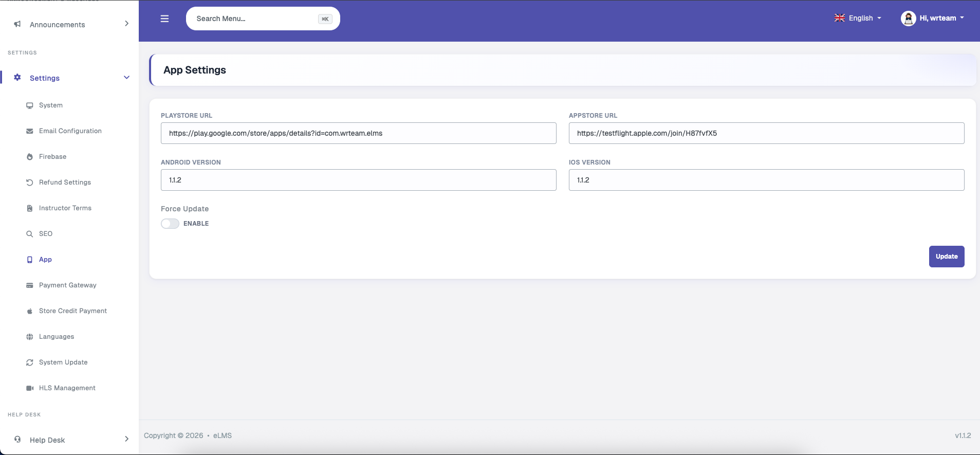Enable the Force Update toggle
The height and width of the screenshot is (455, 980).
pyautogui.click(x=170, y=224)
